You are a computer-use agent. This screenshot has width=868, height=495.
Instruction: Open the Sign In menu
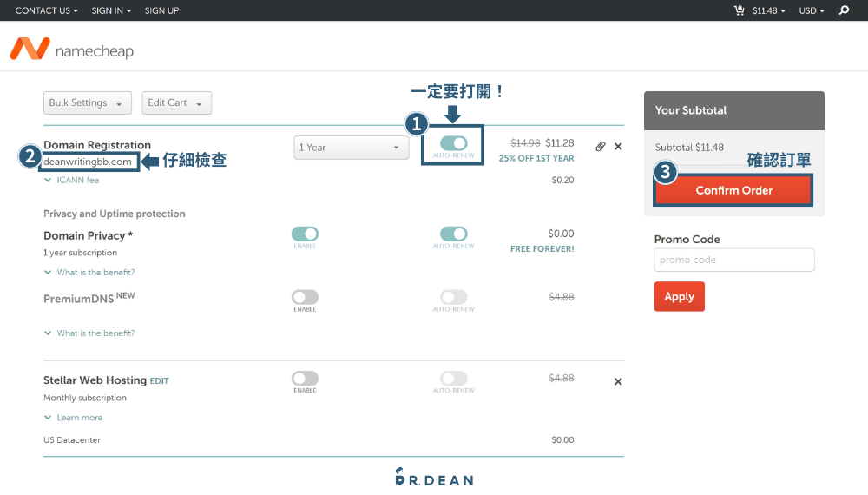click(111, 10)
